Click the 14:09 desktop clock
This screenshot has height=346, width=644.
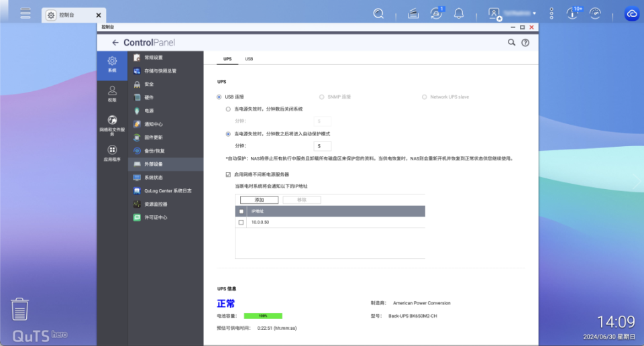(x=616, y=322)
